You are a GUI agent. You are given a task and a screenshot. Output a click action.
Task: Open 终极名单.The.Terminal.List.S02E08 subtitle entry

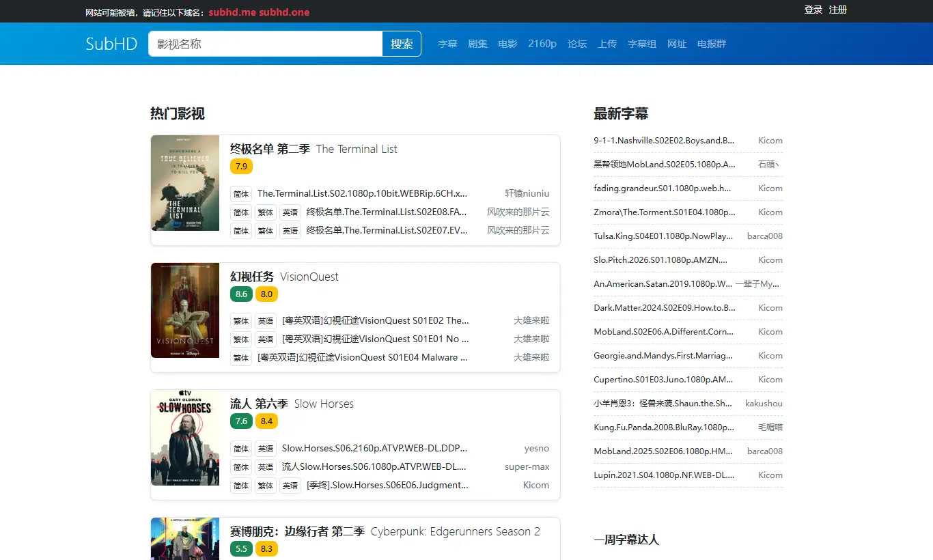387,212
